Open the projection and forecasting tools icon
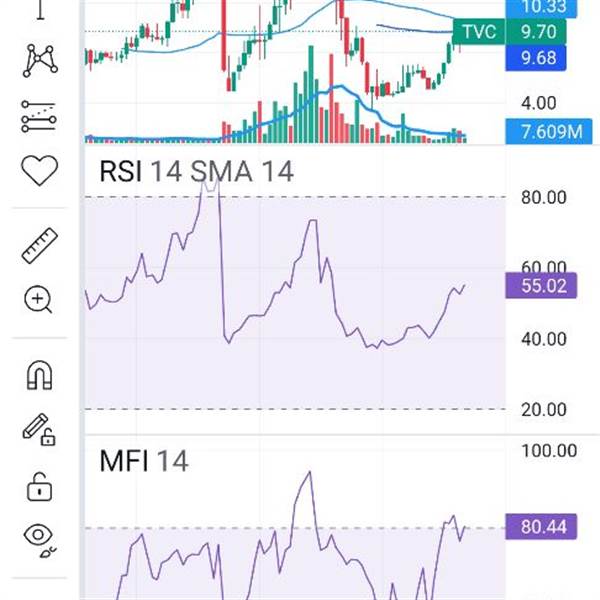 point(39,116)
